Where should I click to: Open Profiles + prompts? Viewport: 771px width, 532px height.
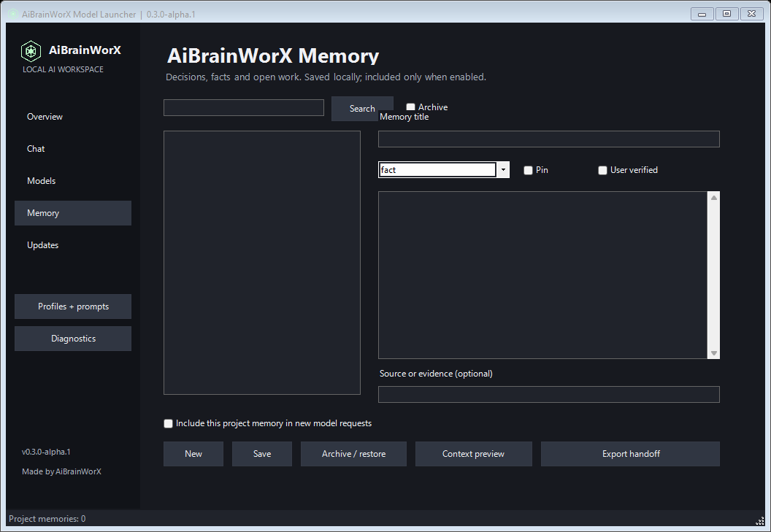73,307
